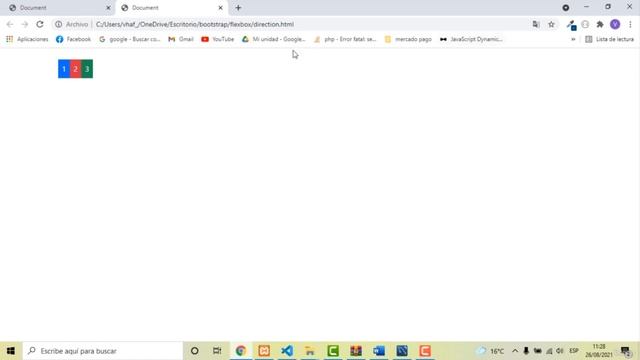Bookmark this page with the star

[551, 24]
